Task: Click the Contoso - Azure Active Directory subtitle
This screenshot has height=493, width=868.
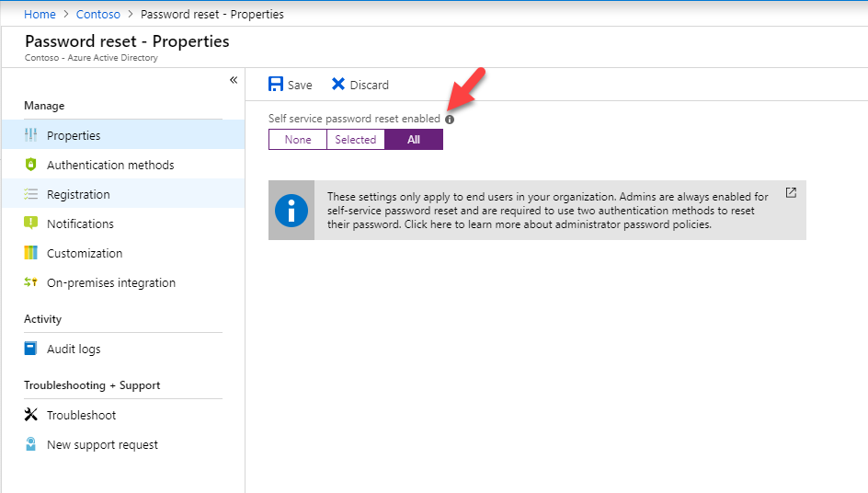Action: (x=91, y=58)
